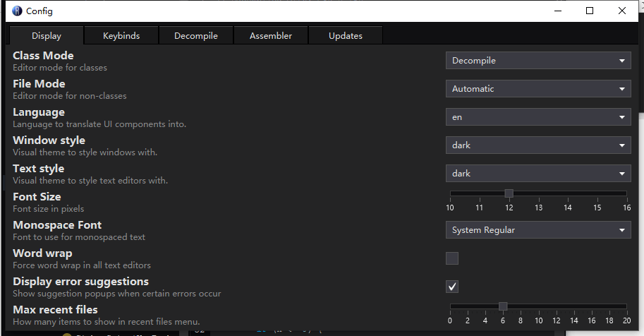The height and width of the screenshot is (336, 644).
Task: Expand the Text style dropdown
Action: pos(538,174)
